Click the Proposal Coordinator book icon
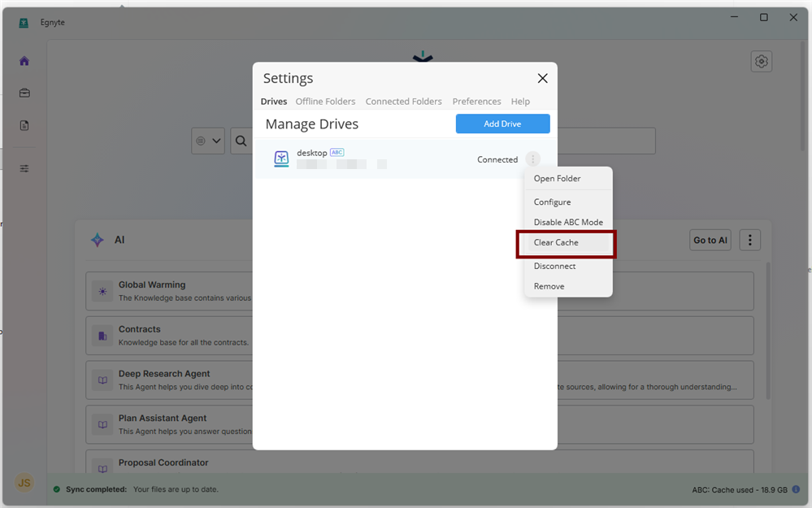Image resolution: width=812 pixels, height=508 pixels. pos(102,468)
